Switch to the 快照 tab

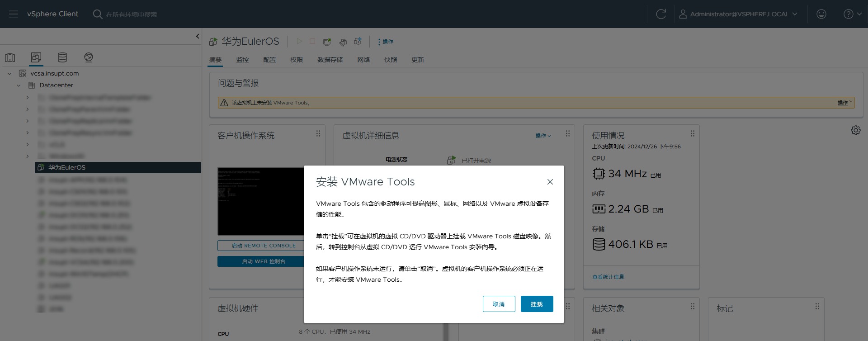point(391,60)
